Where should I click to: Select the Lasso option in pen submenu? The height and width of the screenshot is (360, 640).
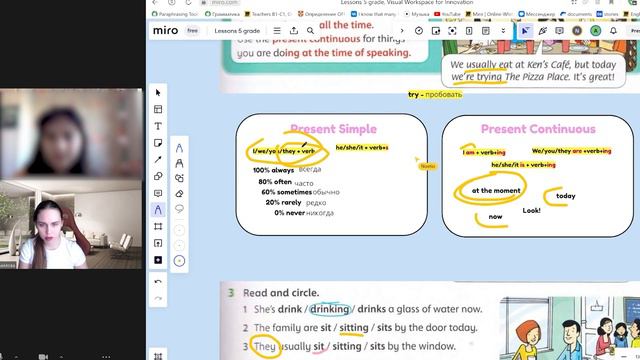pos(179,209)
